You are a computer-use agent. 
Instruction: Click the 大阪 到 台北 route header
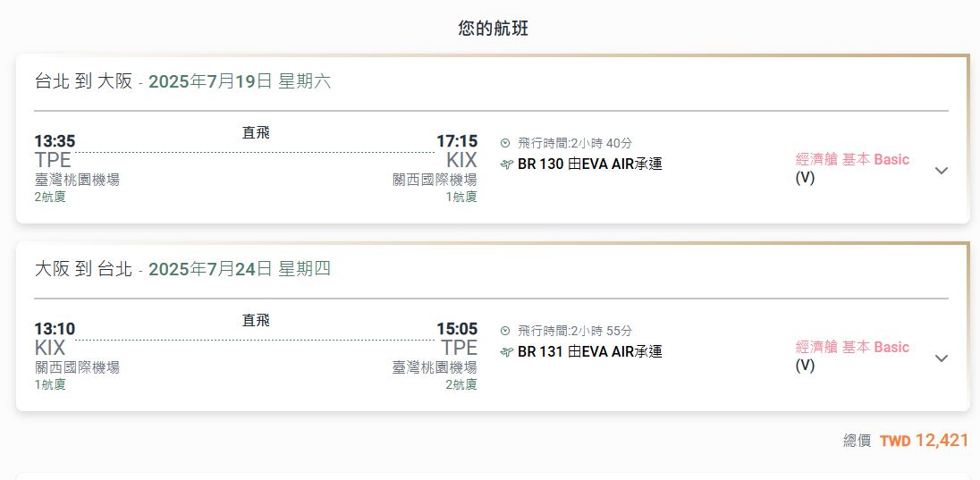[x=83, y=269]
